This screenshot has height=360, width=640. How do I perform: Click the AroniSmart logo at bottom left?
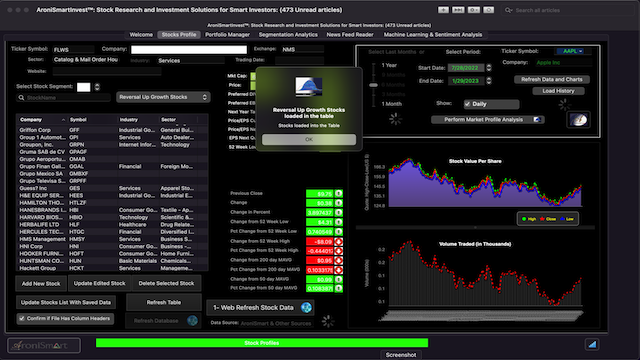tap(44, 345)
